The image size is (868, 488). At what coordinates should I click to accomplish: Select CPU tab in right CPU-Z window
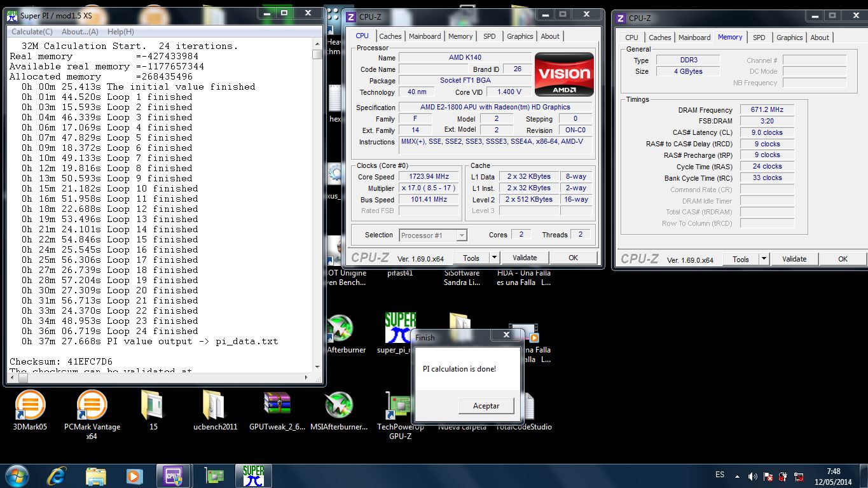pos(632,38)
